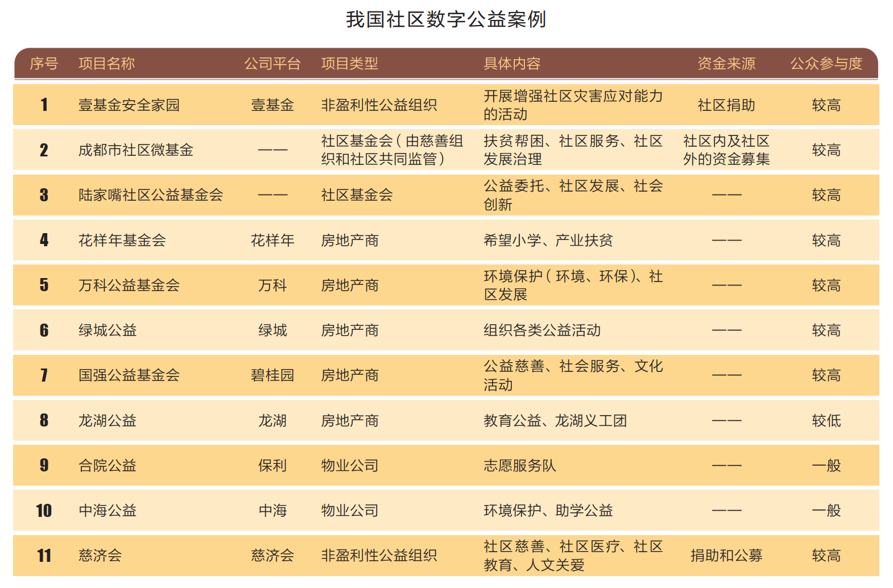Click content 环境保护、助学公益
Screen dimensions: 893x588
point(548,511)
